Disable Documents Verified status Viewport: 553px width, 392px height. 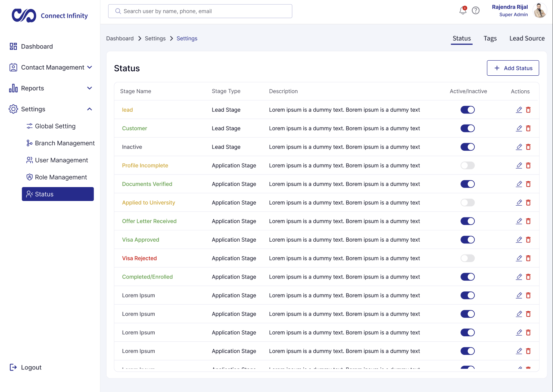click(x=468, y=184)
